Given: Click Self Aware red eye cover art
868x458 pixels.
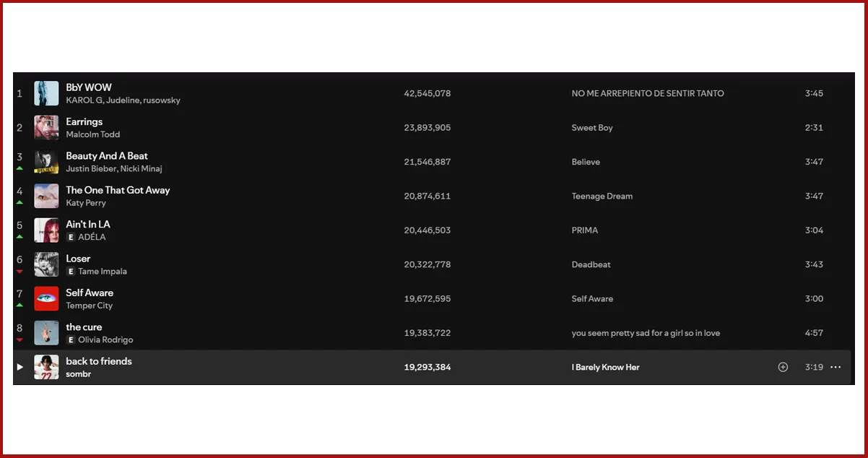Looking at the screenshot, I should point(46,298).
